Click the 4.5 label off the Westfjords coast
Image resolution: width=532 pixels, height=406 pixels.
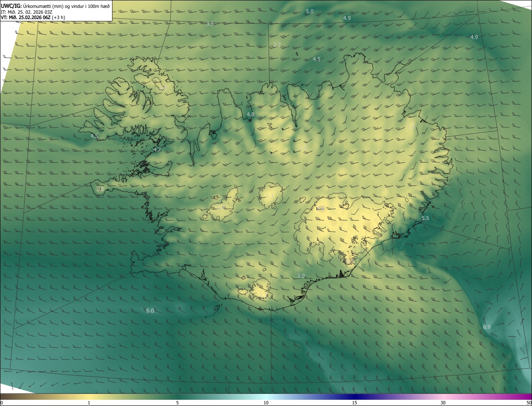click(94, 136)
